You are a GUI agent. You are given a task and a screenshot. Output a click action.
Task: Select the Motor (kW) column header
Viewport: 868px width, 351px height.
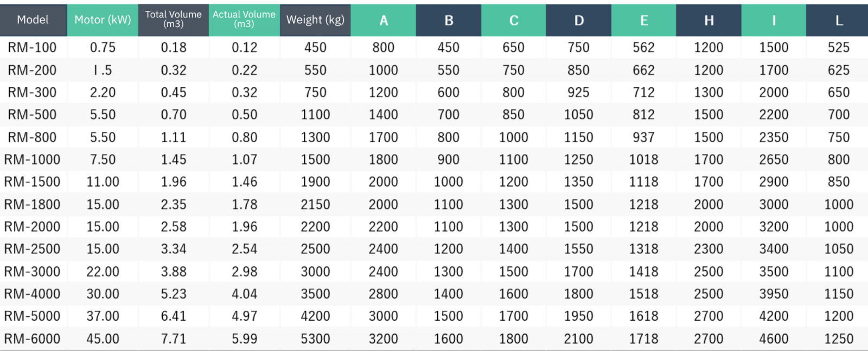[x=103, y=20]
